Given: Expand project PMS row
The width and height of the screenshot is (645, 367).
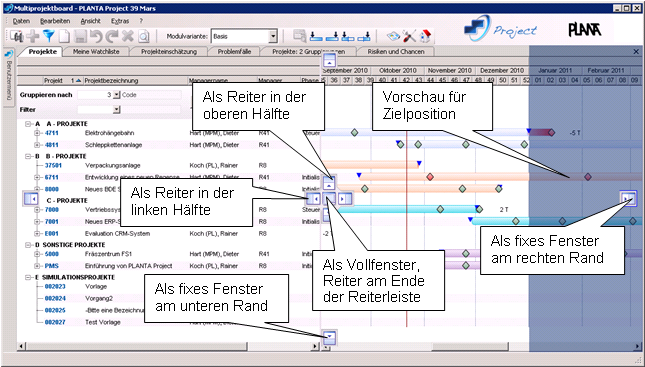Looking at the screenshot, I should [x=37, y=266].
